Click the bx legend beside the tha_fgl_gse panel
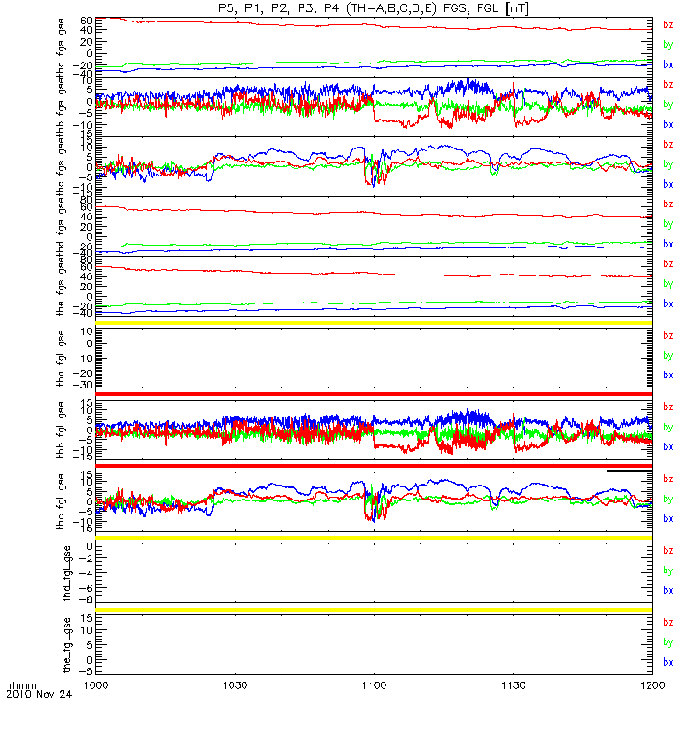 pyautogui.click(x=668, y=375)
